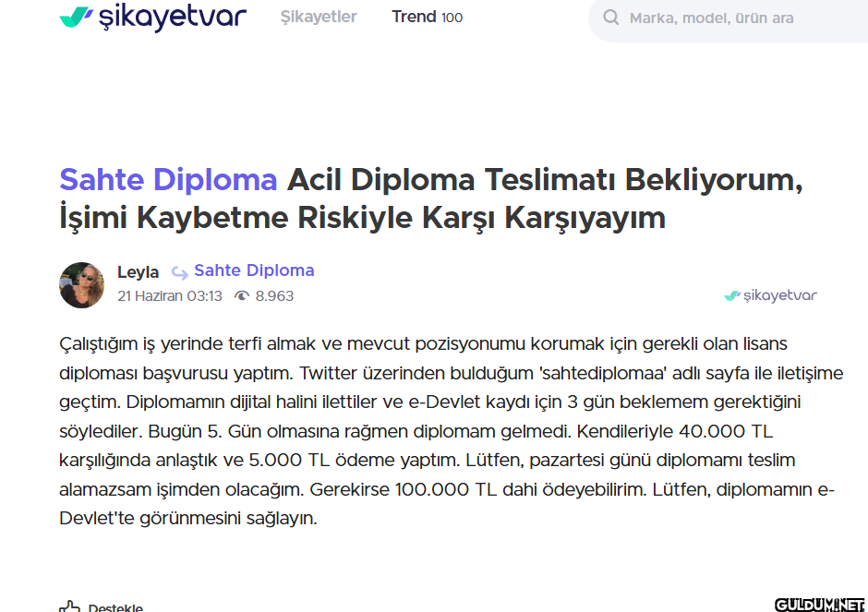Open the Trend 100 menu item
Viewport: 868px width, 612px height.
pos(427,17)
